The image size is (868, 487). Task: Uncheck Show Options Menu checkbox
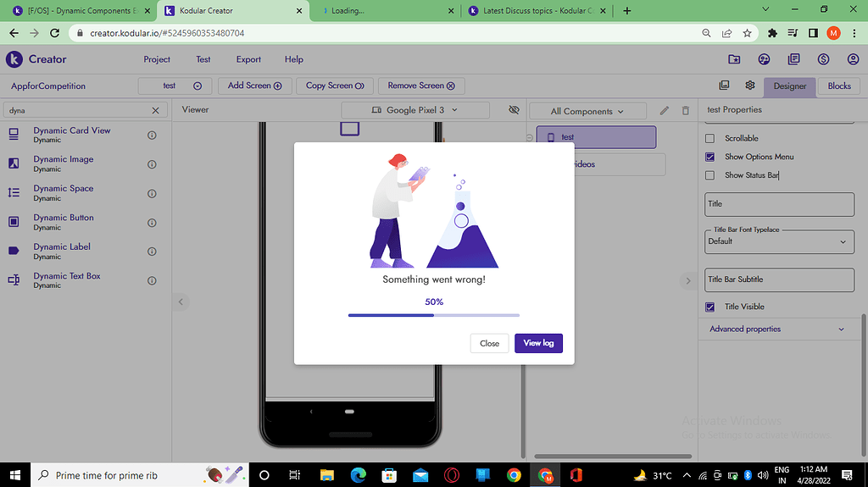click(710, 157)
